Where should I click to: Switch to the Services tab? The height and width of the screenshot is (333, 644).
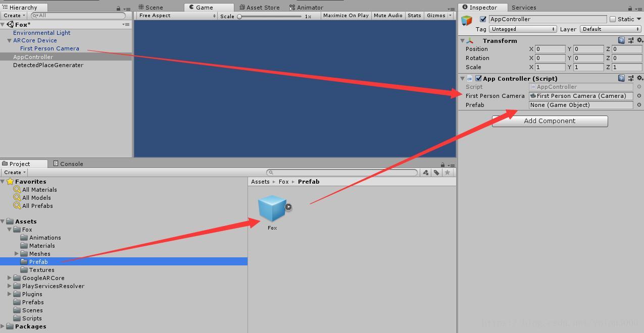524,8
